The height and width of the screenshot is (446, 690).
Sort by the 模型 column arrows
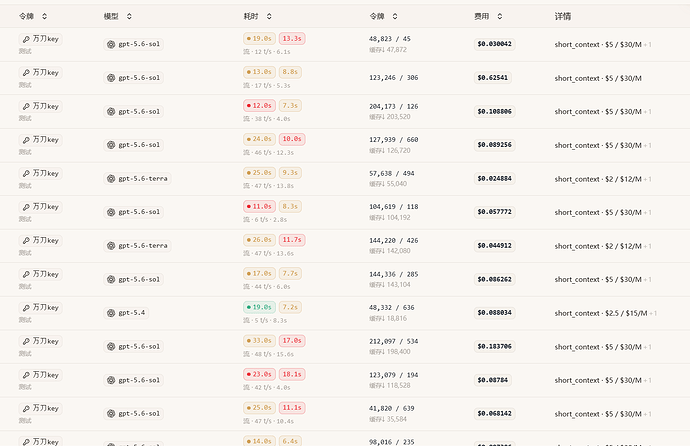129,16
